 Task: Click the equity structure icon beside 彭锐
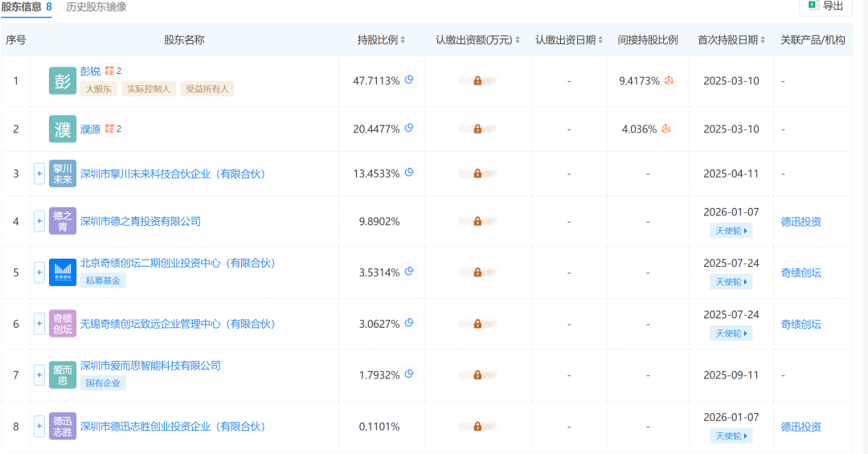(109, 71)
